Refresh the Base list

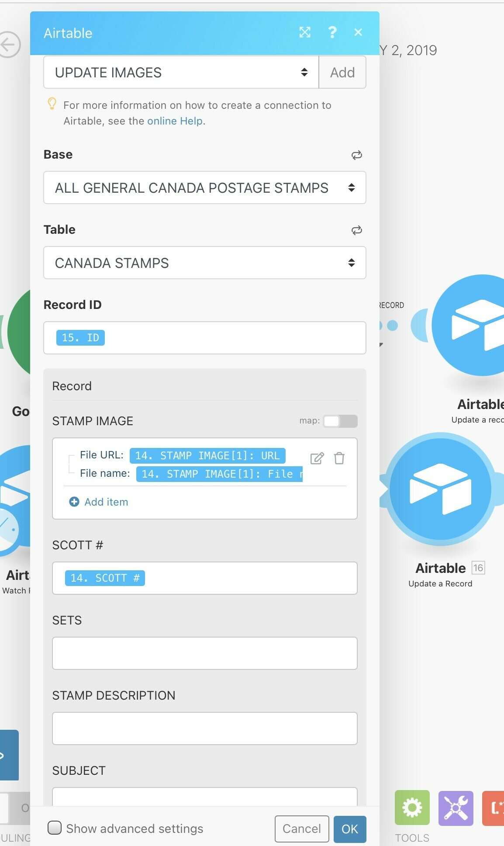coord(357,155)
